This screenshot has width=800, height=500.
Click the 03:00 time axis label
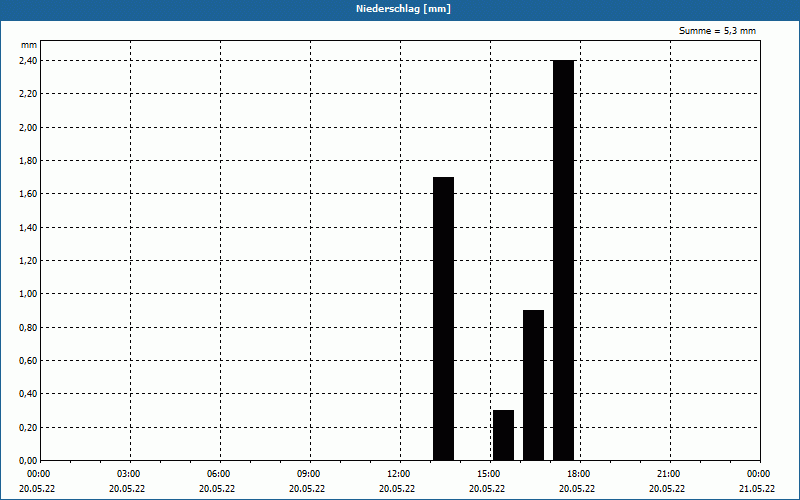coord(129,474)
